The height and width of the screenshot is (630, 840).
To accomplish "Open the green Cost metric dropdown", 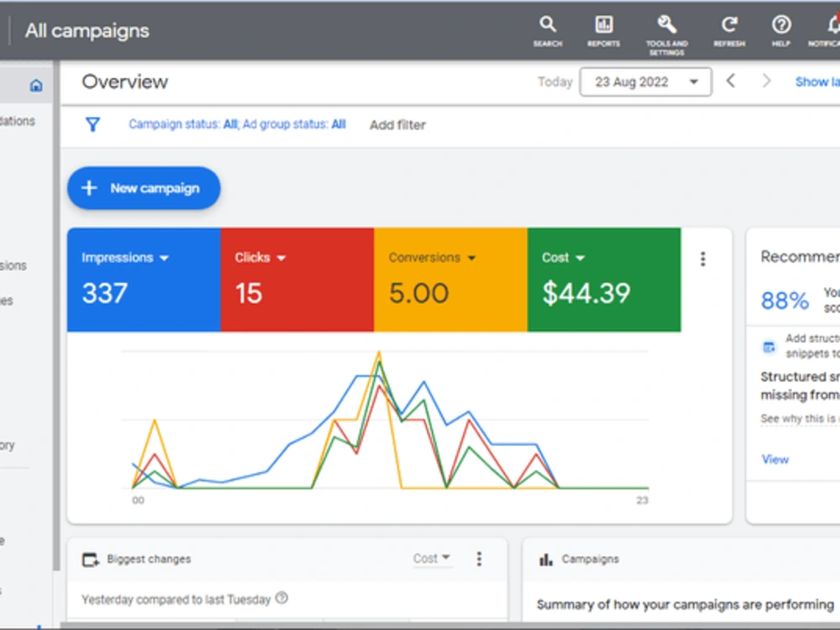I will coord(563,258).
